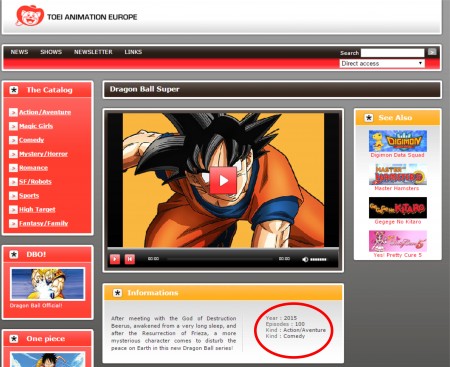Open the Comedy catalog link

(x=31, y=140)
